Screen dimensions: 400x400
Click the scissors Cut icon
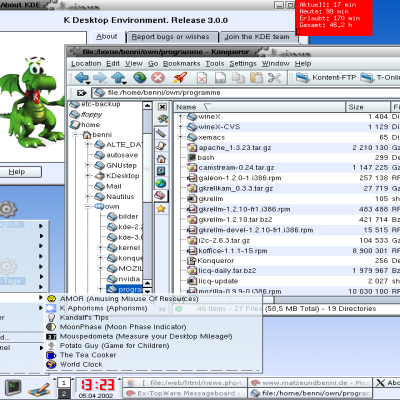(x=274, y=78)
